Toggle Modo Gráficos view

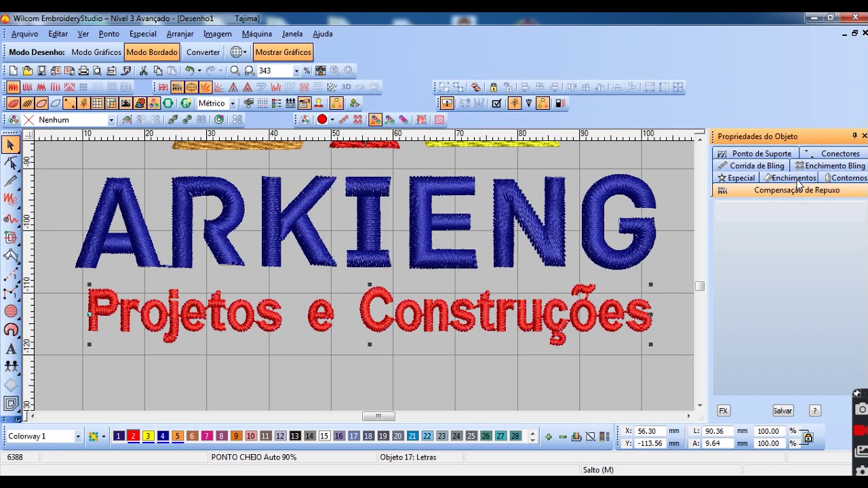tap(96, 52)
